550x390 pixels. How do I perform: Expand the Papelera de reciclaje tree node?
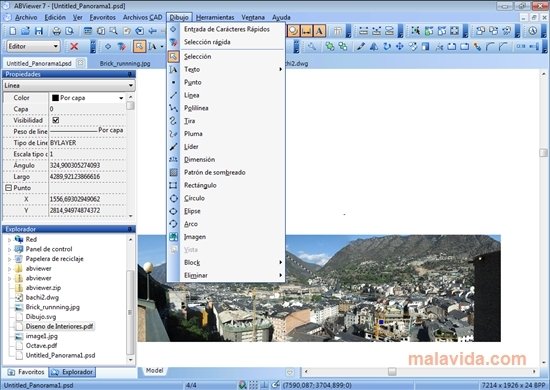[9, 260]
